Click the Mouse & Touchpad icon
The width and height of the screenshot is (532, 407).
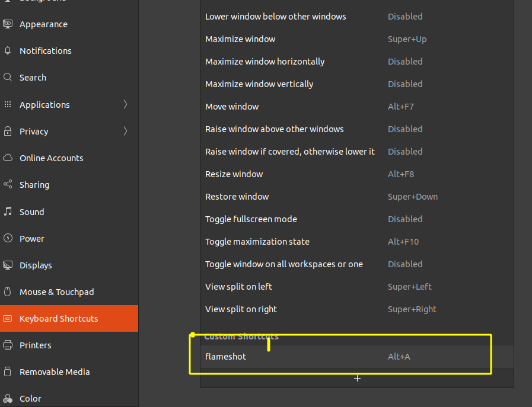pyautogui.click(x=8, y=291)
